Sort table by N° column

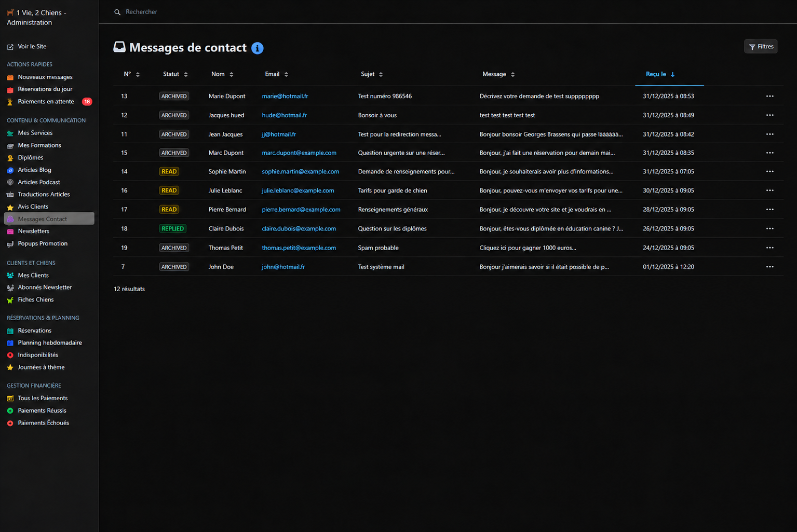pyautogui.click(x=132, y=74)
